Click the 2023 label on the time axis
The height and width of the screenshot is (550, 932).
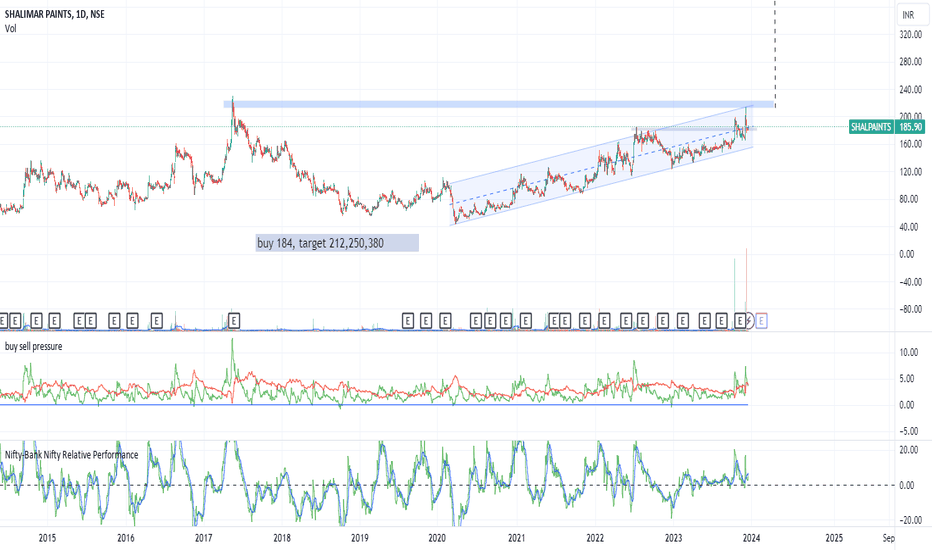tap(673, 538)
